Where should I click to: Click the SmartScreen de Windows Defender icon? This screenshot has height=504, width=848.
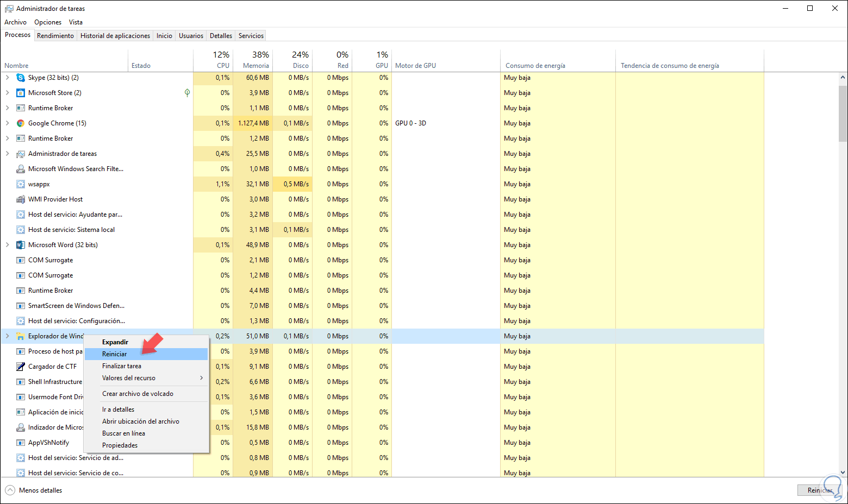(x=21, y=306)
